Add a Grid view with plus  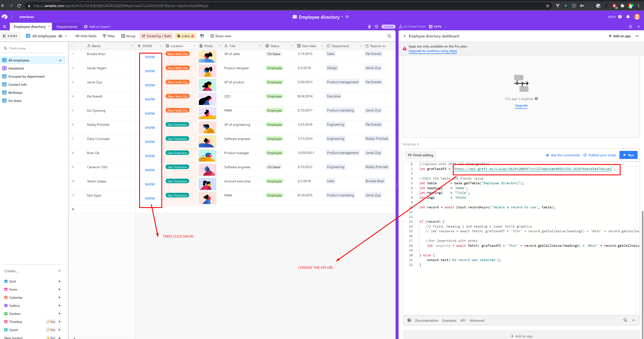pos(59,281)
